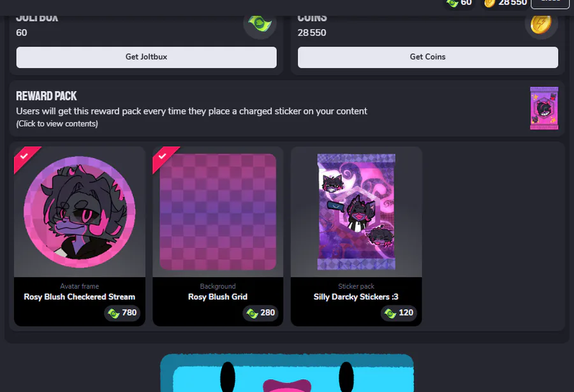Click the Click to view contents text
This screenshot has width=574, height=392.
[57, 124]
